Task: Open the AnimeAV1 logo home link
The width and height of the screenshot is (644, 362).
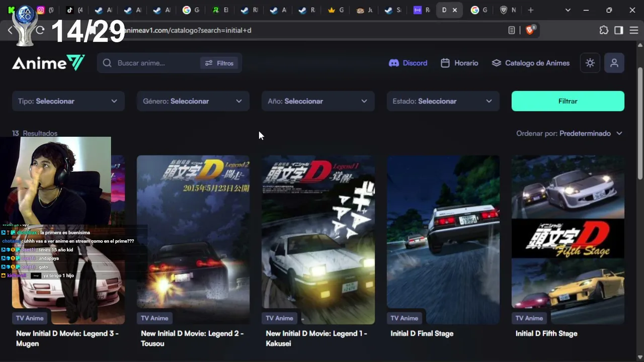Action: 48,63
